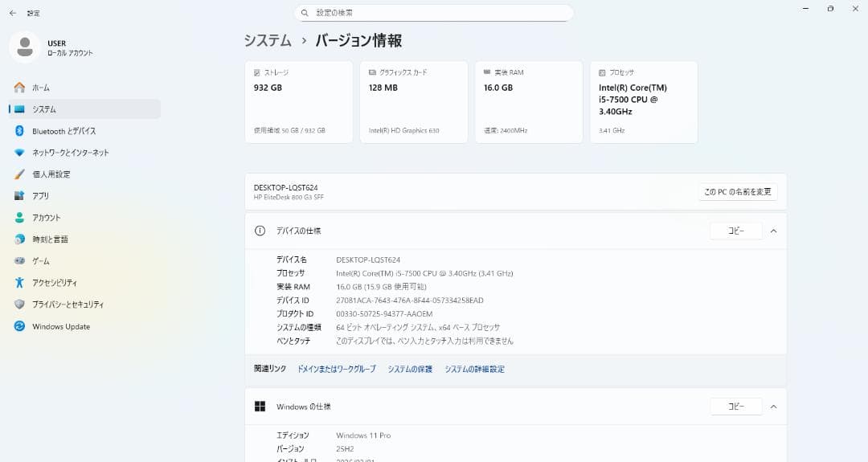
Task: Open ホーム in the sidebar
Action: [x=84, y=88]
